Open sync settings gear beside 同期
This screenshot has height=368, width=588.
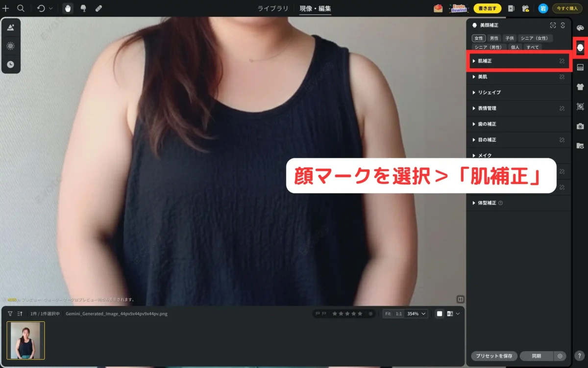(x=560, y=356)
